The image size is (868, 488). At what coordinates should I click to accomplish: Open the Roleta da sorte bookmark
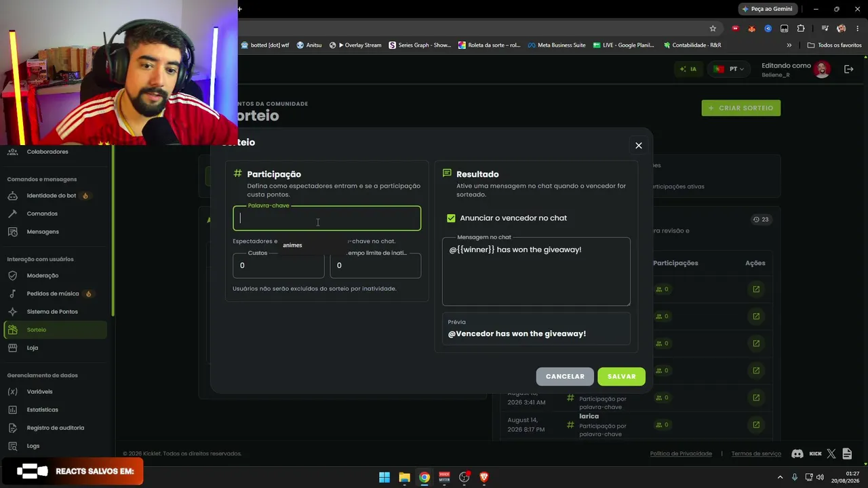click(x=490, y=45)
